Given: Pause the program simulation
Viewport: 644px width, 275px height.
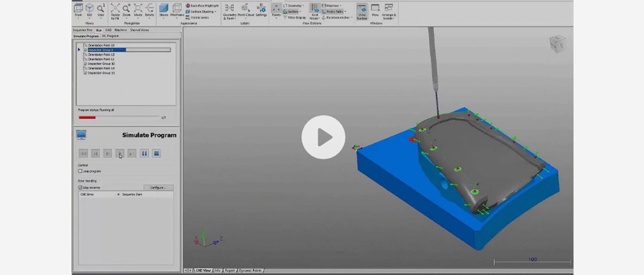Looking at the screenshot, I should [x=144, y=153].
